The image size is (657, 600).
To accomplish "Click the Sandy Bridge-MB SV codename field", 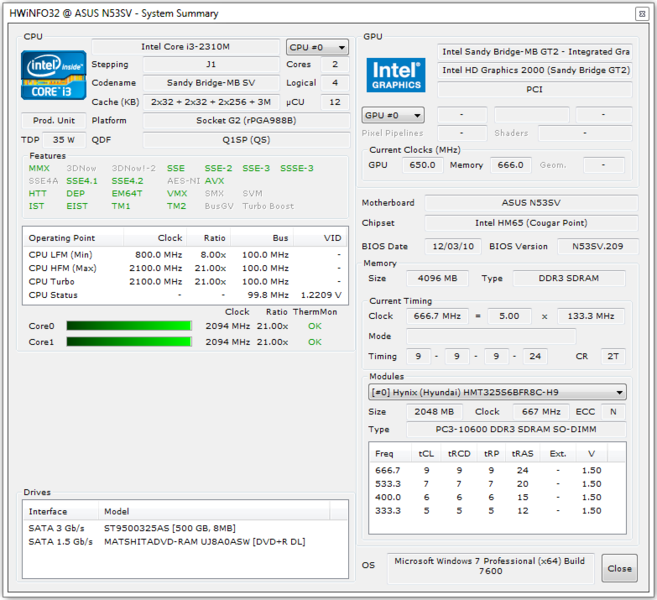I will click(211, 83).
